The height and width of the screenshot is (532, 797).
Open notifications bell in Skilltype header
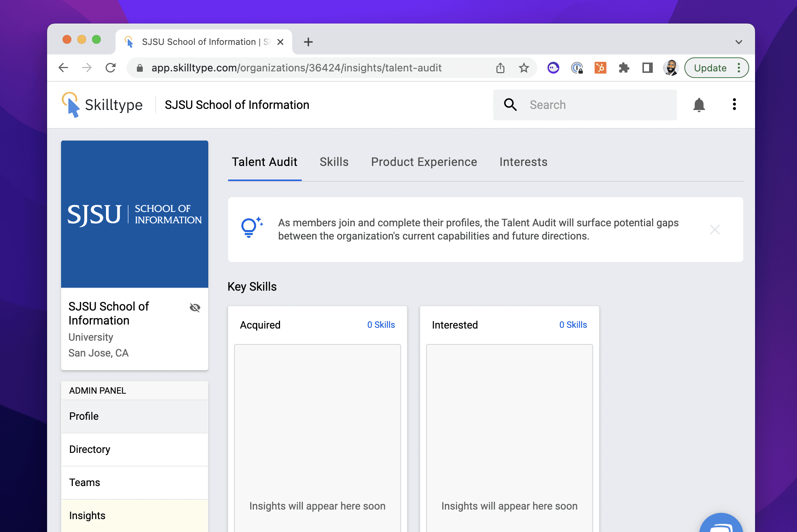699,105
